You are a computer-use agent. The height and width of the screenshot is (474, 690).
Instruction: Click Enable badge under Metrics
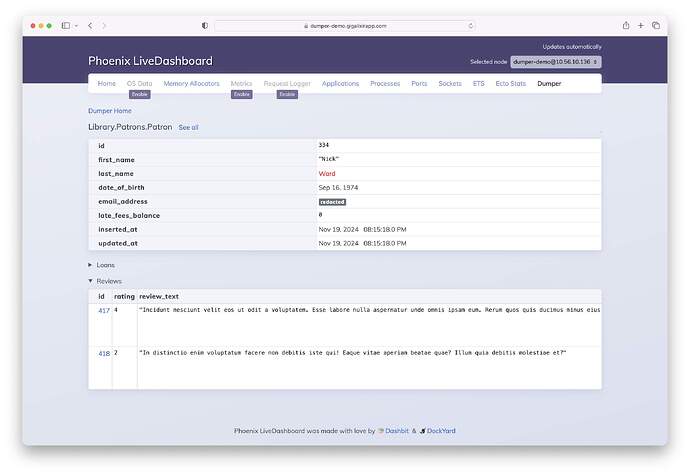coord(242,94)
